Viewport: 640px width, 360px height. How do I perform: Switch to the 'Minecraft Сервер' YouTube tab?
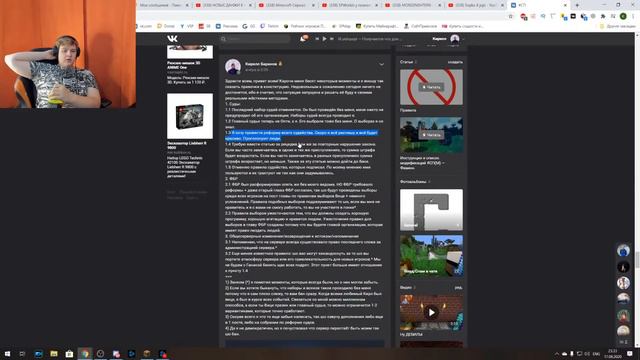tap(287, 5)
